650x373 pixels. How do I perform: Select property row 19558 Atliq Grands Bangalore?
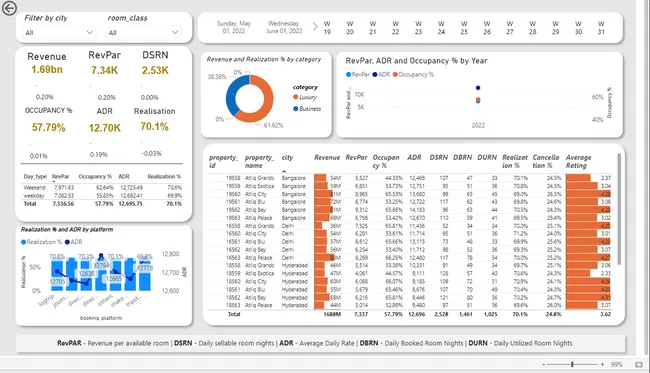[409, 178]
